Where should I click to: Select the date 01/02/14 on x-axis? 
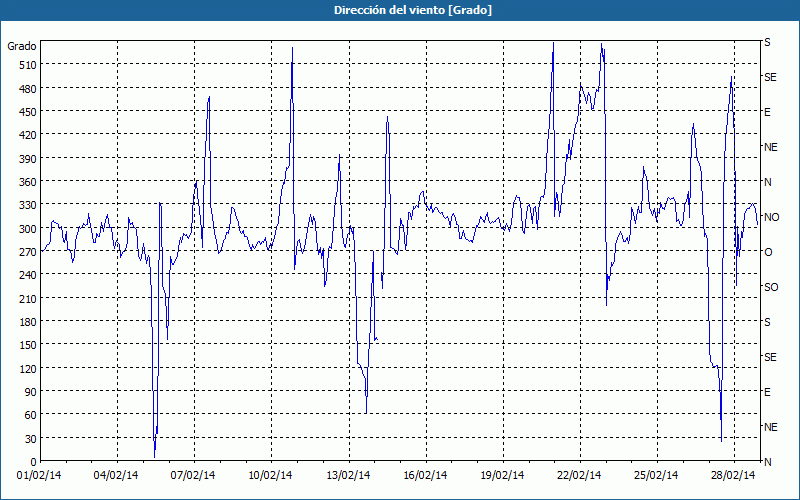coord(39,476)
